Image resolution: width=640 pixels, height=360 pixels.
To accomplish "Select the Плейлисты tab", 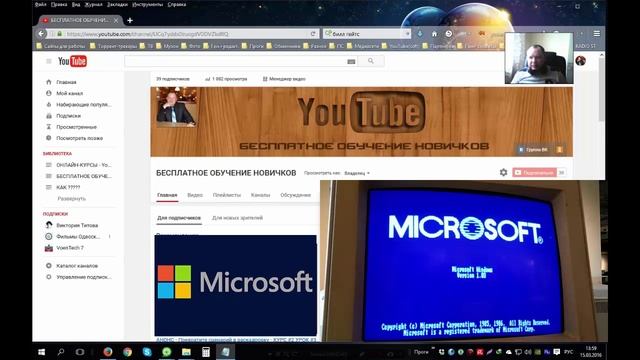I will pyautogui.click(x=227, y=195).
